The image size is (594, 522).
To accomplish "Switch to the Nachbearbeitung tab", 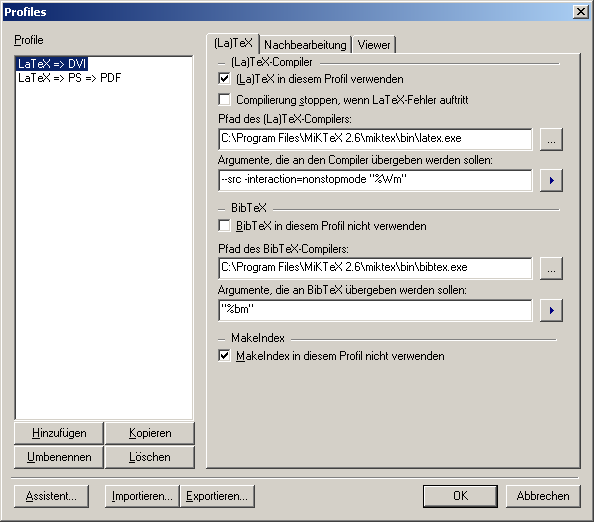I will [x=305, y=45].
